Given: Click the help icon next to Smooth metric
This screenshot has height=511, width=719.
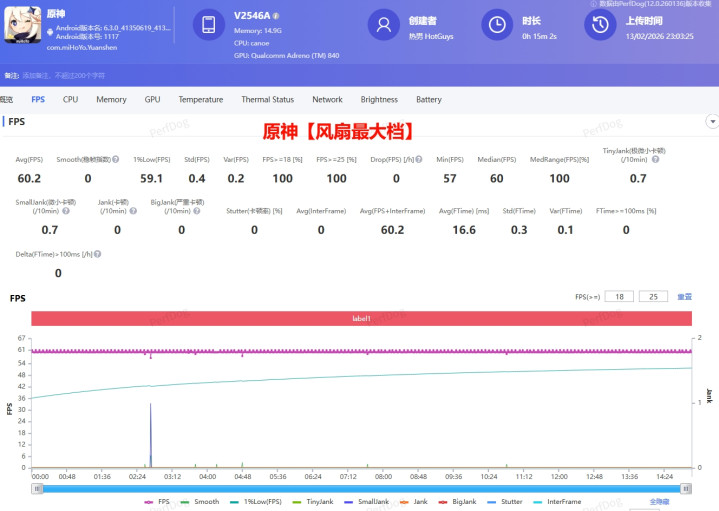Looking at the screenshot, I should (116, 160).
